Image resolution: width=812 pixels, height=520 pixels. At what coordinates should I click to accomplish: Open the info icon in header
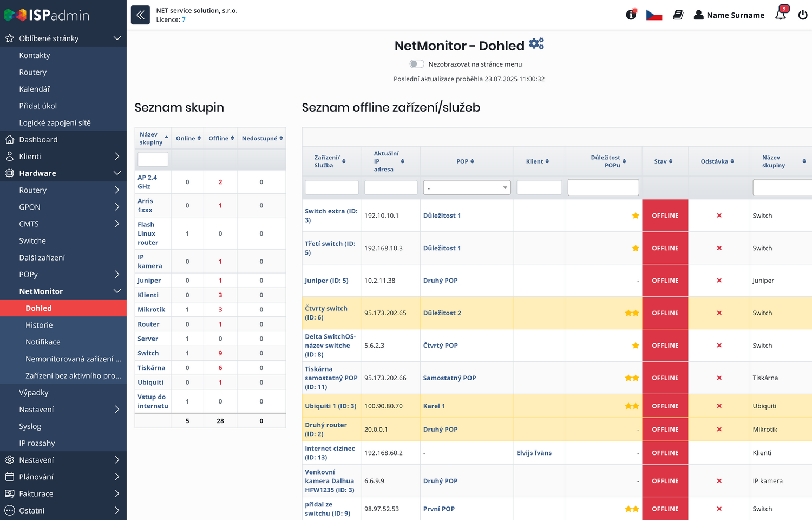pos(631,15)
